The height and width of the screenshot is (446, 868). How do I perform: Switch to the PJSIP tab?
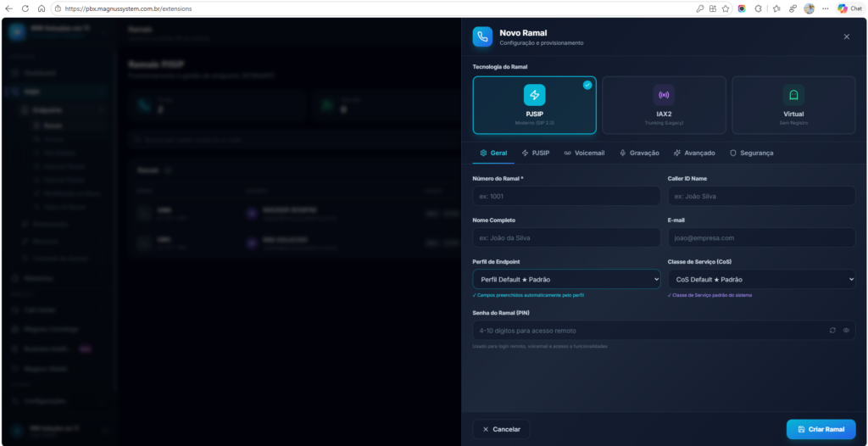click(536, 153)
